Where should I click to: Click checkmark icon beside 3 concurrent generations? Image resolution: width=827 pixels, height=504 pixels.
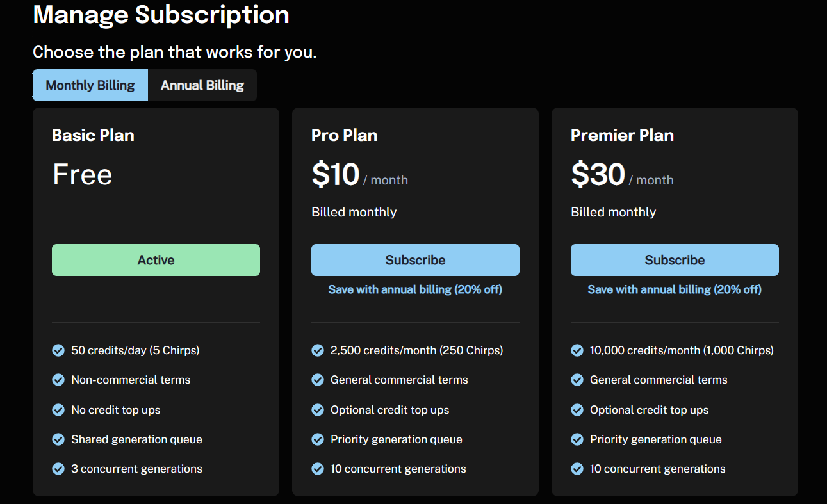click(x=58, y=469)
